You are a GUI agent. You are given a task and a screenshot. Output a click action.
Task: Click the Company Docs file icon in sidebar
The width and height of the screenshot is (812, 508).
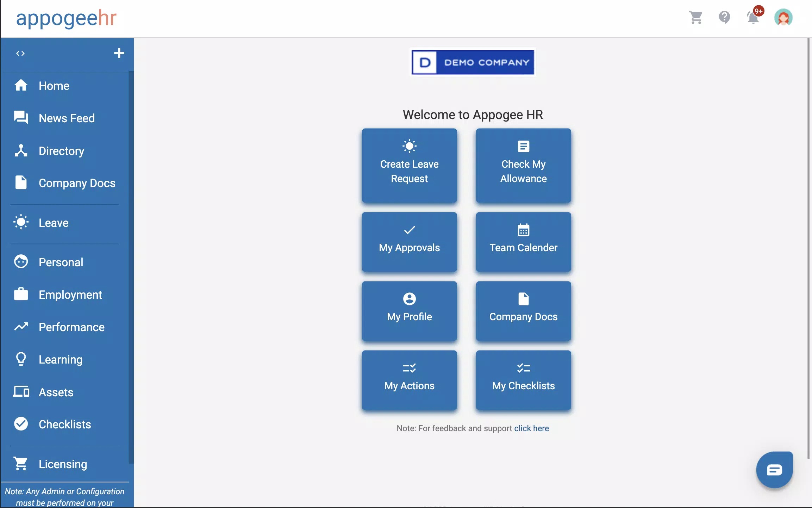pos(21,183)
